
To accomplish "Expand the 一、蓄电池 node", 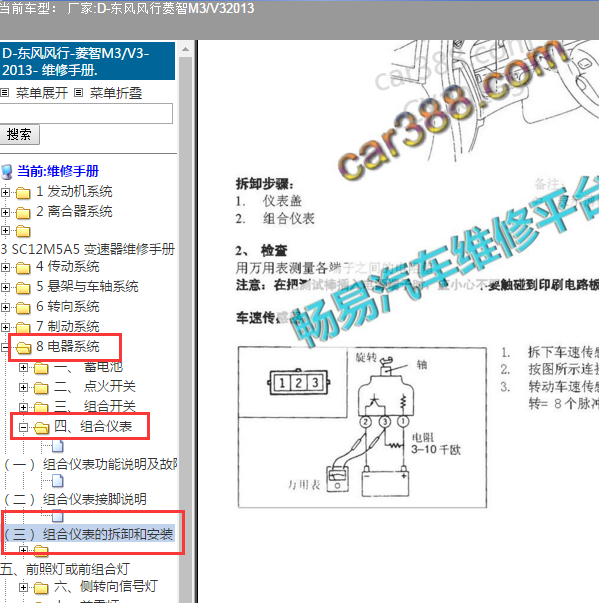I will (23, 368).
